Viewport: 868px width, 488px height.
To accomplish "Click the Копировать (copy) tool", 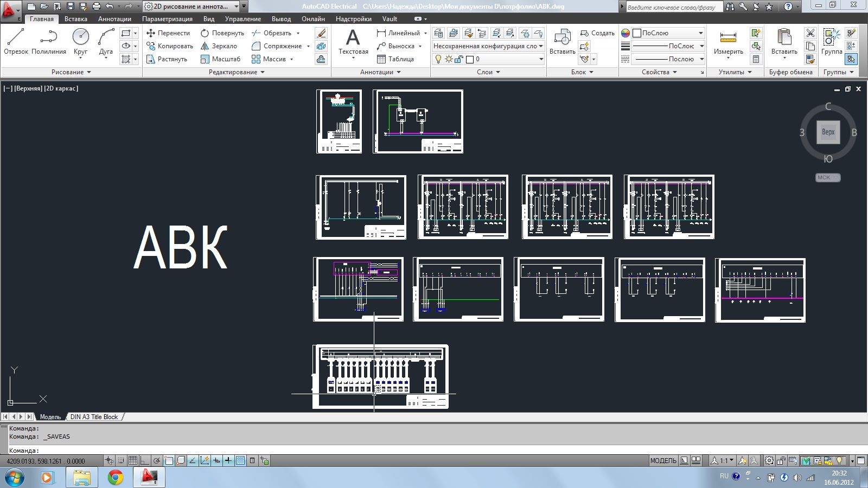I will [170, 46].
